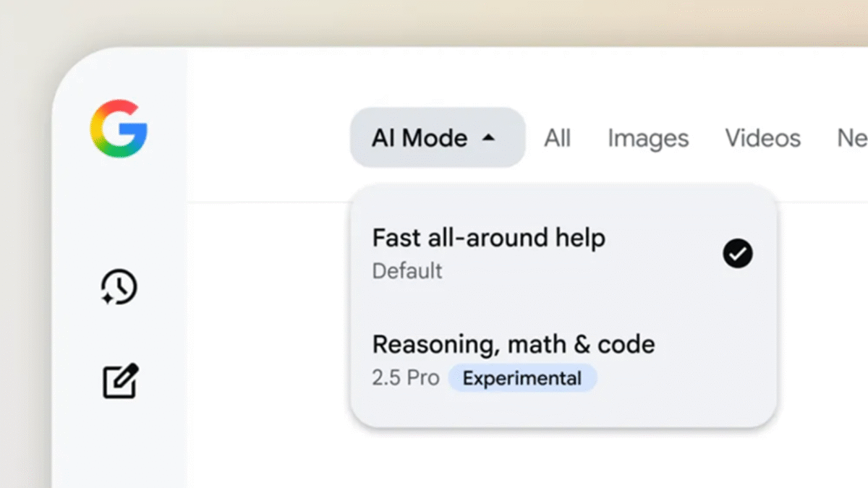Click the Experimental badge
The width and height of the screenshot is (868, 488).
point(523,377)
